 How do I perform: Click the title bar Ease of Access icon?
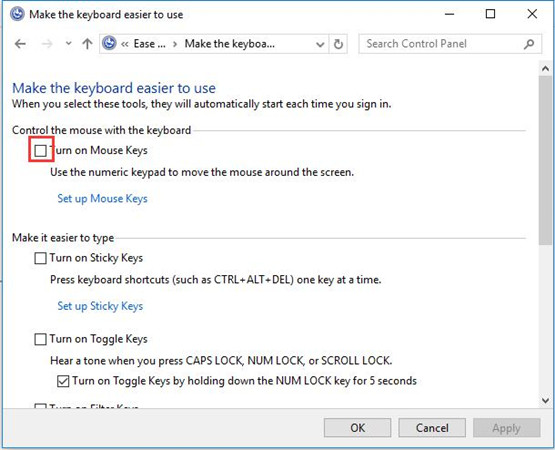(17, 14)
